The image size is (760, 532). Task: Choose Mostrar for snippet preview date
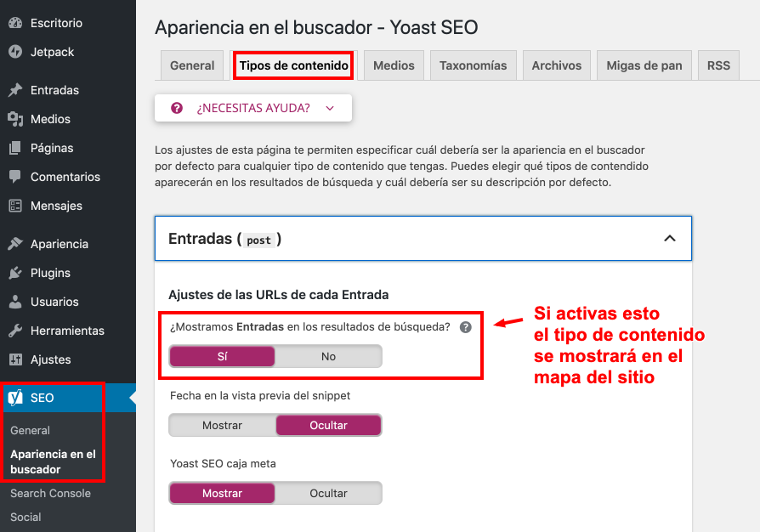222,426
